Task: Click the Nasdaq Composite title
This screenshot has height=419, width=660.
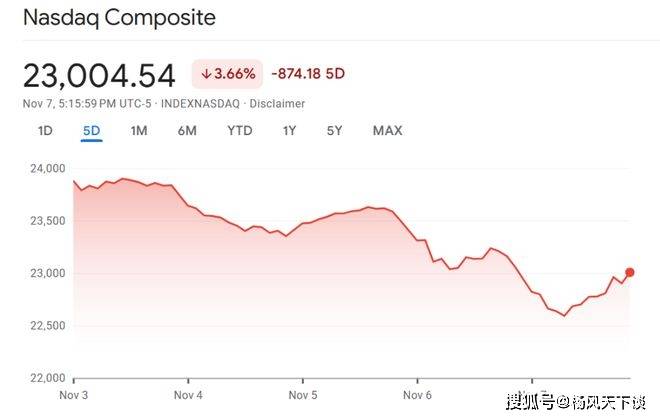Action: coord(119,18)
